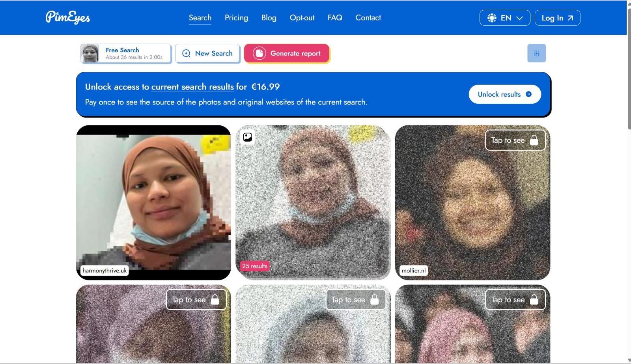
Task: Tap to see the bottom-left locked result
Action: coord(196,300)
